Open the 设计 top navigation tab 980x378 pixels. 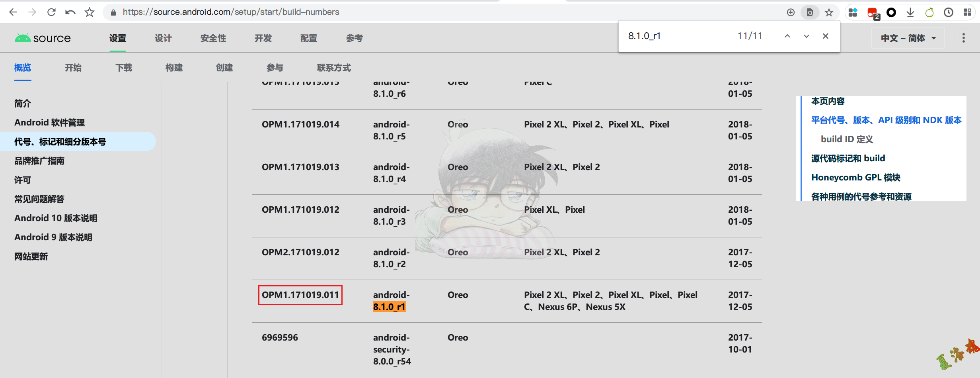[x=163, y=38]
